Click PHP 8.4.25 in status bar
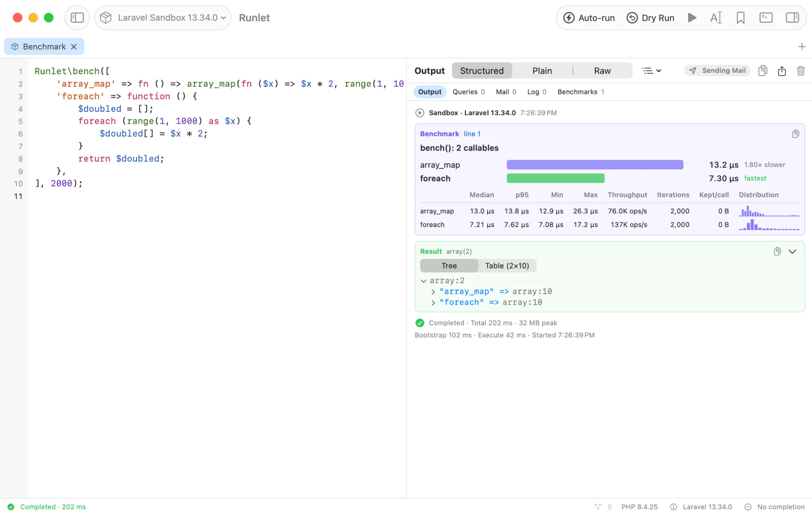 (x=639, y=507)
